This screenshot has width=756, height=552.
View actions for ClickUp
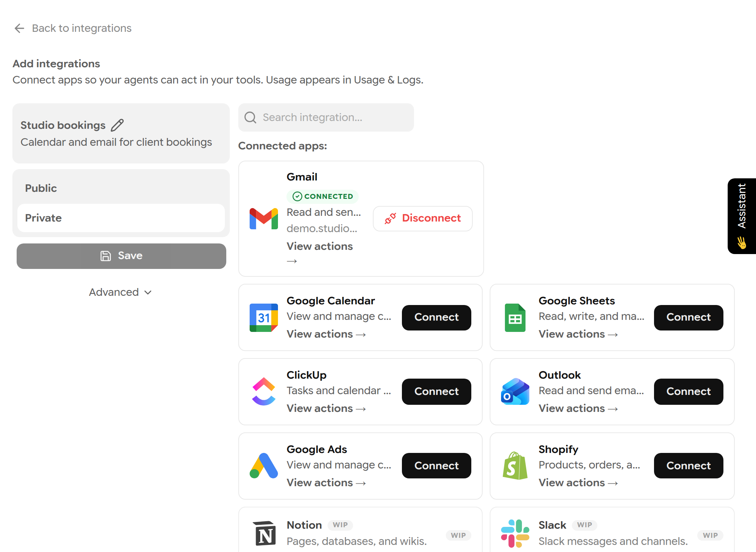tap(326, 409)
